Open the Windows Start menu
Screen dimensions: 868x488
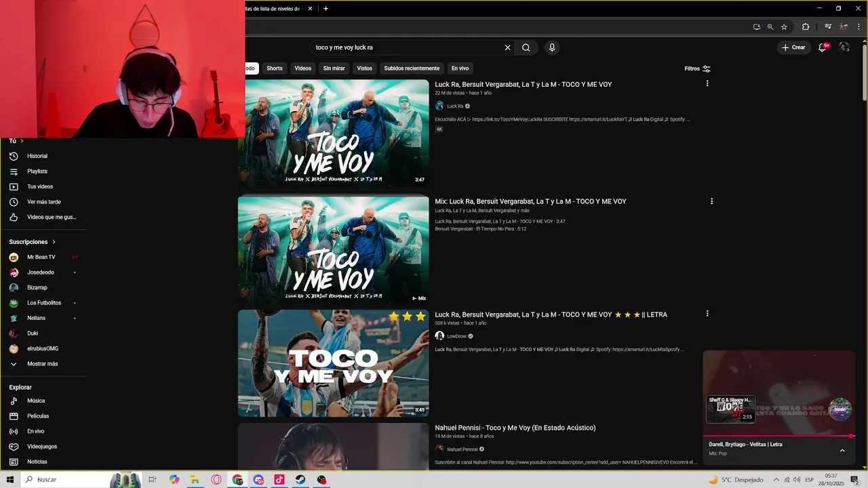coord(10,479)
